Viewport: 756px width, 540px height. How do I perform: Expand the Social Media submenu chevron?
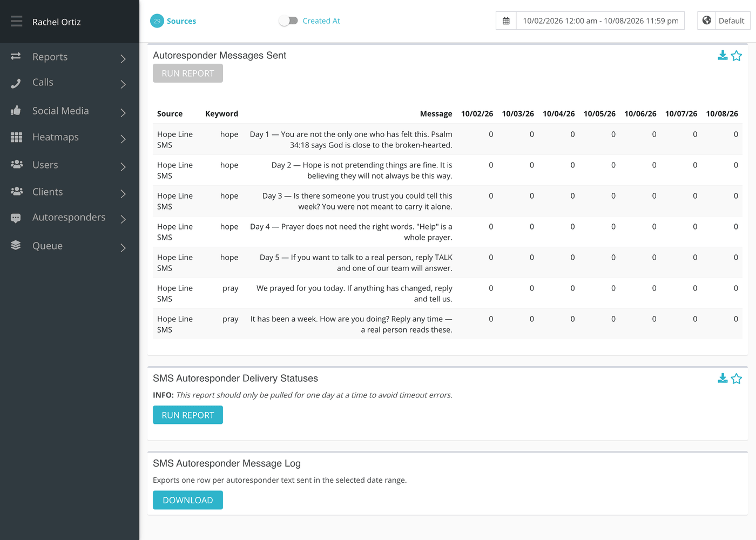tap(123, 112)
